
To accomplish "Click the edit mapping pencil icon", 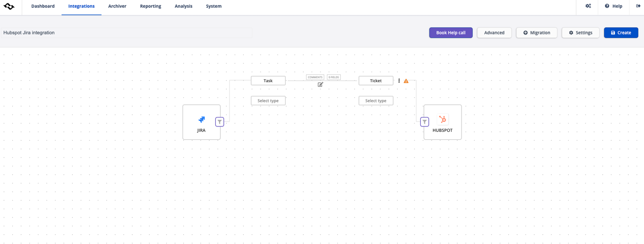I will (x=321, y=85).
